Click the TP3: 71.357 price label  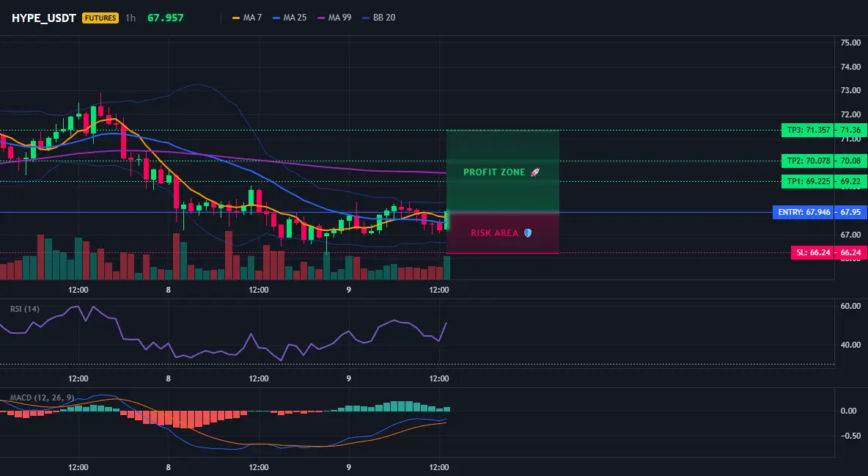809,131
